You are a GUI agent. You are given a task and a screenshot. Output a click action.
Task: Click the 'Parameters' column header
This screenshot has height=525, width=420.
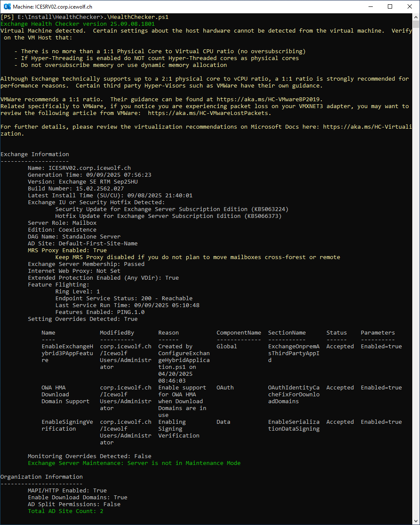pyautogui.click(x=378, y=333)
